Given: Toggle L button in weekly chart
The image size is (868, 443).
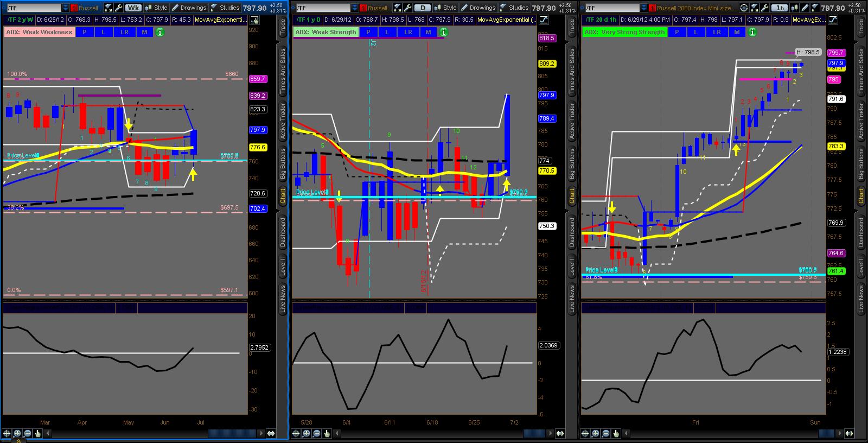Looking at the screenshot, I should pyautogui.click(x=103, y=32).
